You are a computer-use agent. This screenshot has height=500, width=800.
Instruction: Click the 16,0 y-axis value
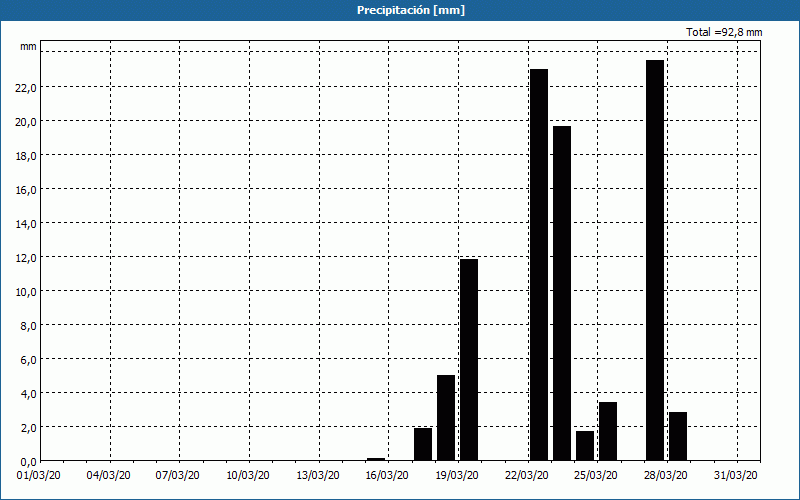tap(26, 190)
